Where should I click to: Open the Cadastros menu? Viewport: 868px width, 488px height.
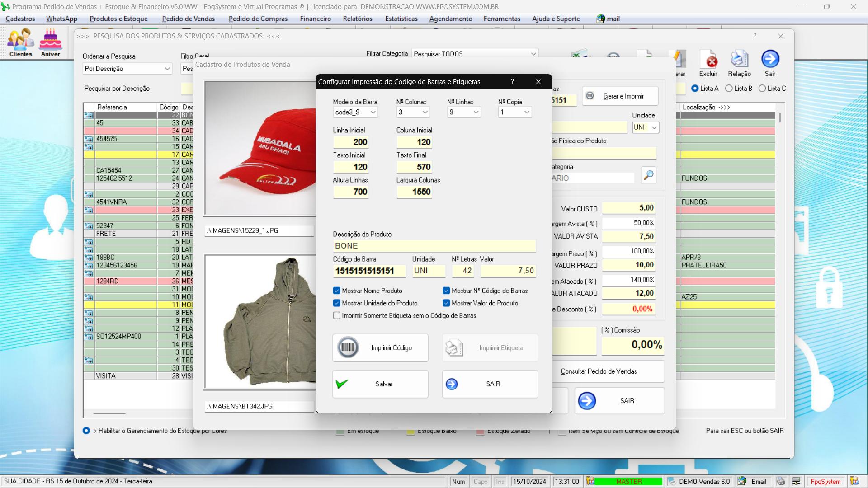(20, 19)
